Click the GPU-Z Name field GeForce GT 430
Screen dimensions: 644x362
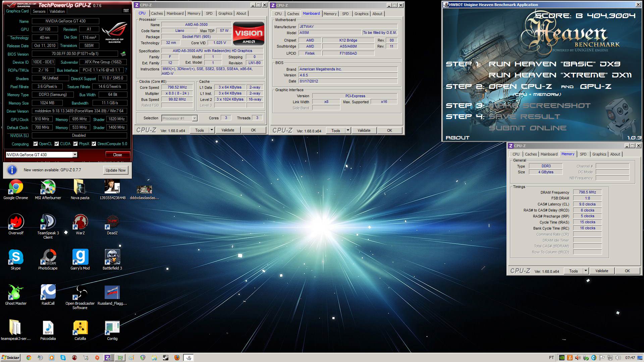[x=65, y=21]
